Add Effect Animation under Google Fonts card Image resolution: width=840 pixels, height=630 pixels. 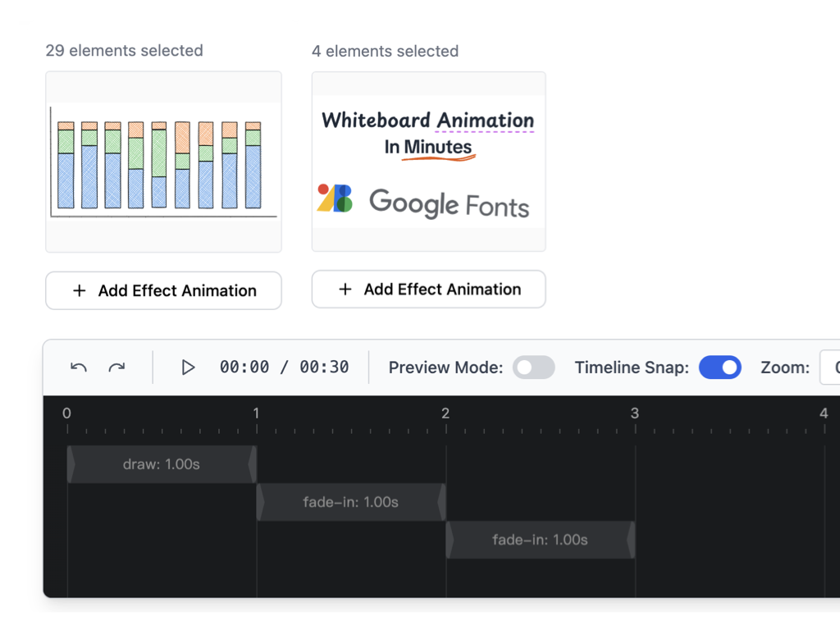pyautogui.click(x=428, y=290)
